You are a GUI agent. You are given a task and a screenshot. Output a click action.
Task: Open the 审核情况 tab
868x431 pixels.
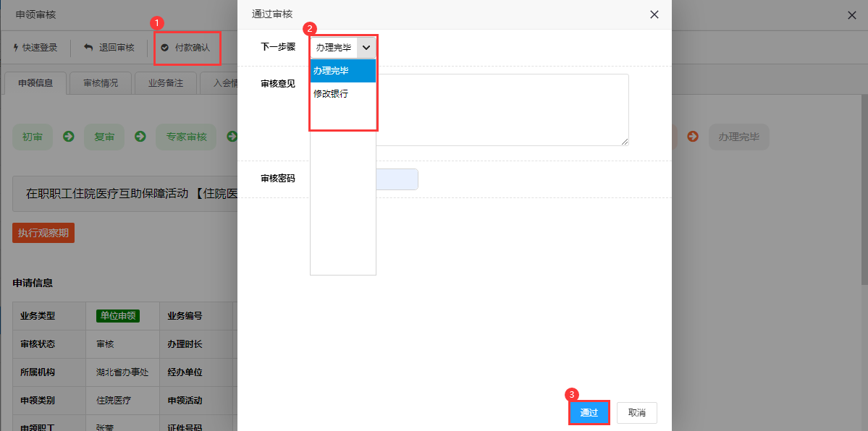coord(101,84)
